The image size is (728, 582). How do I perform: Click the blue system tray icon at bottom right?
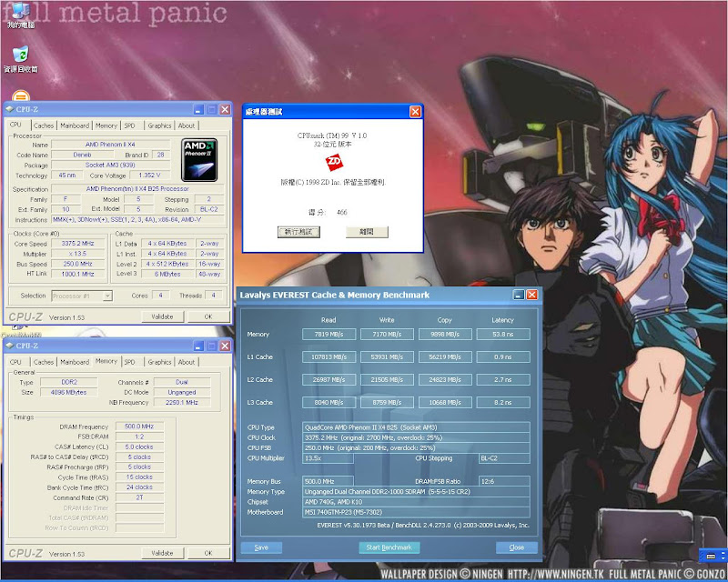coord(712,556)
